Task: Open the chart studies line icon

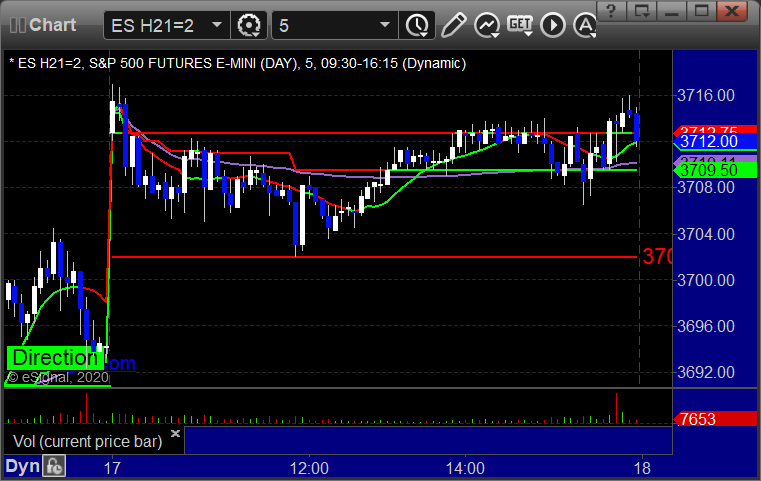Action: [487, 25]
